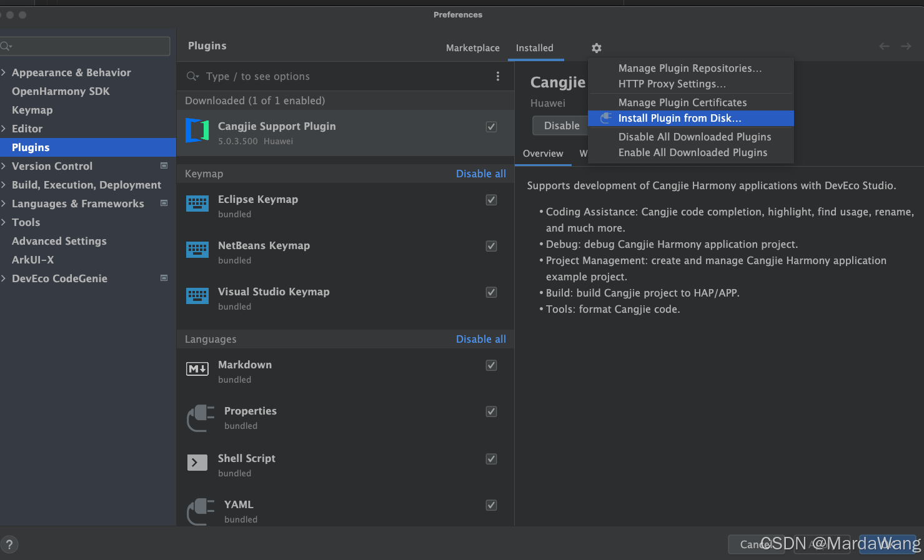Image resolution: width=924 pixels, height=560 pixels.
Task: Select Install Plugin from Disk menu item
Action: (679, 119)
